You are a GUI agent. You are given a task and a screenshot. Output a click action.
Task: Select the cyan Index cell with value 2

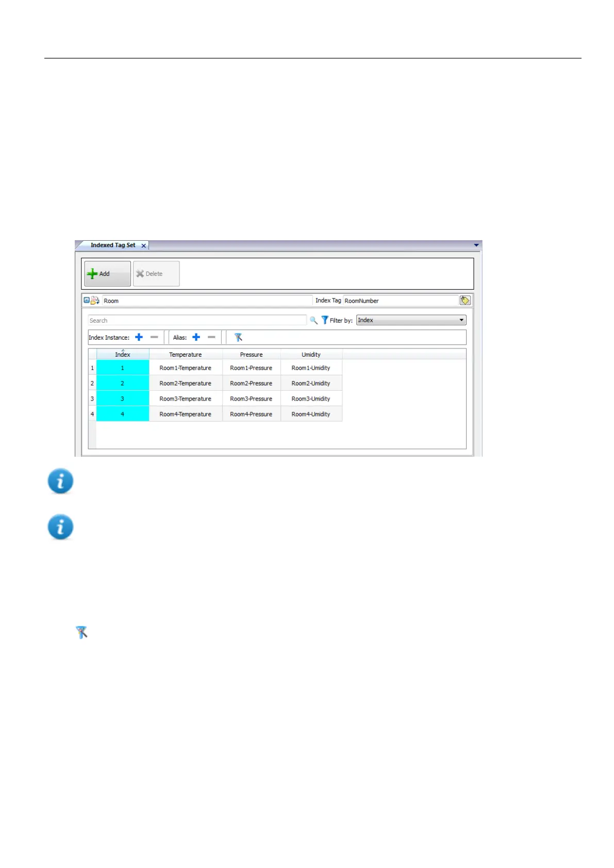(x=123, y=383)
